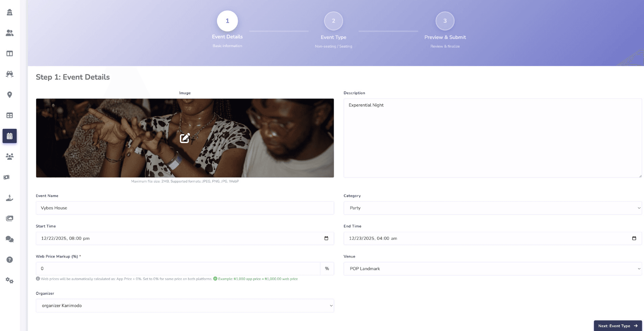Image resolution: width=644 pixels, height=331 pixels.
Task: Click the info icon below markup field
Action: pos(38,279)
